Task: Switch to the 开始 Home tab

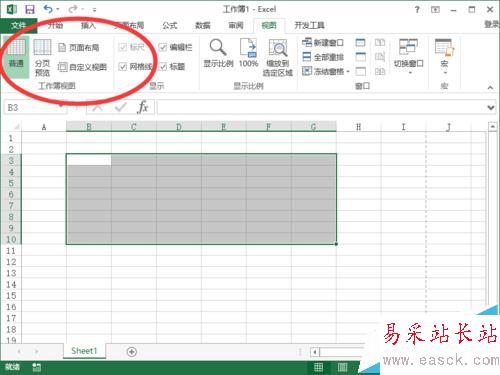Action: (x=55, y=25)
